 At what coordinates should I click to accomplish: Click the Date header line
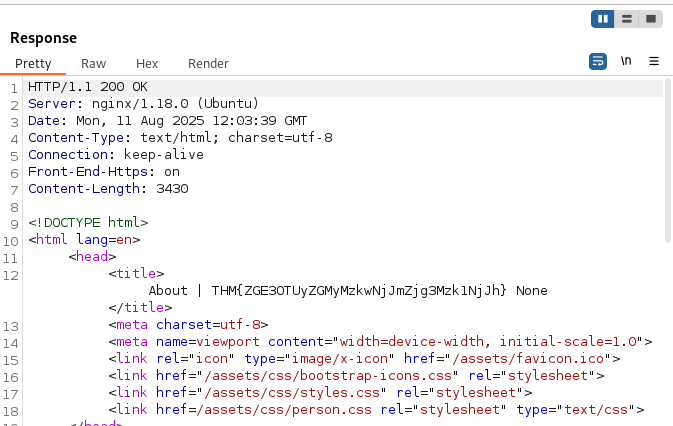coord(167,121)
